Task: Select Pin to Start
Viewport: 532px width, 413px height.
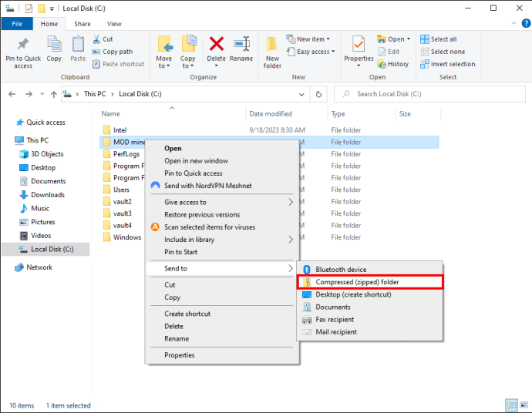Action: (x=222, y=252)
